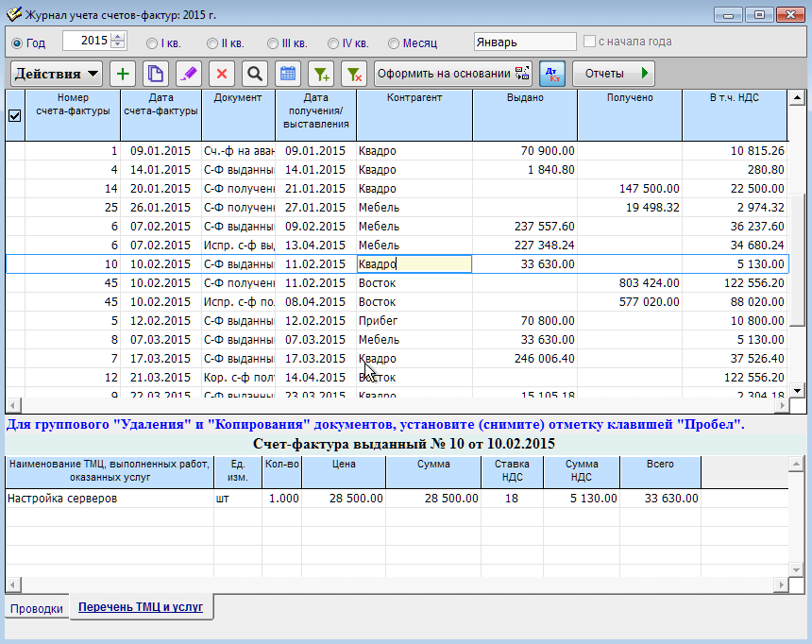
Task: Click the lower table scrollbar up arrow
Action: pos(796,464)
